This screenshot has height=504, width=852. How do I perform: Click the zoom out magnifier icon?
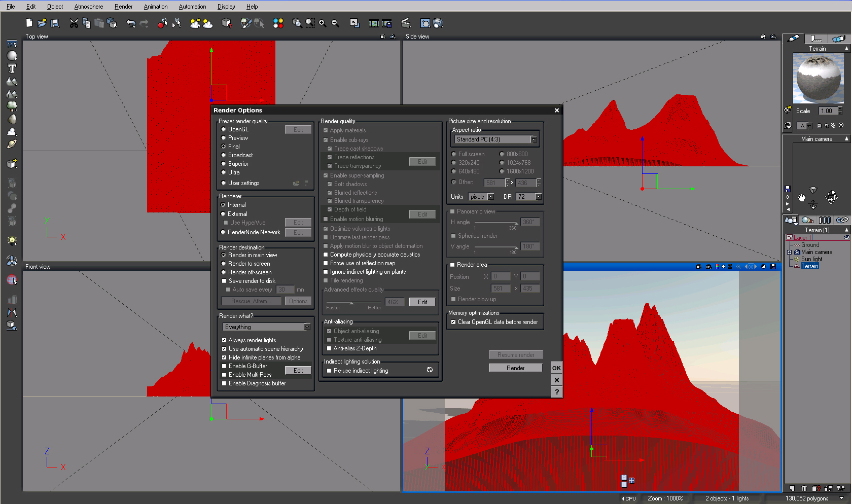click(335, 23)
